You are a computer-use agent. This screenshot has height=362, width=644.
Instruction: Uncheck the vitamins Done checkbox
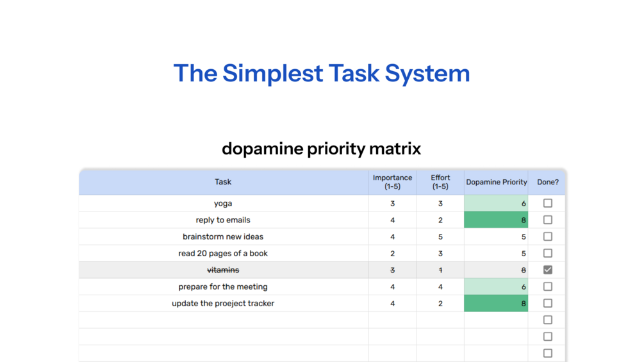tap(547, 270)
